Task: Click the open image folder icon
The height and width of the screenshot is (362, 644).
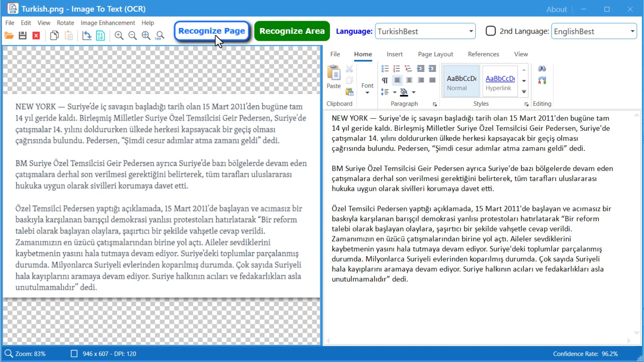Action: (9, 36)
